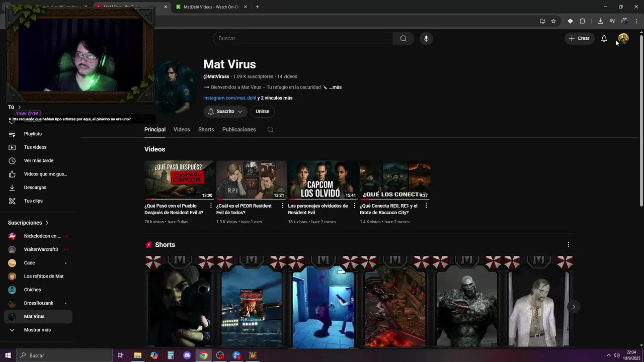
Task: Open the Warcraft III icon on the taskbar
Action: pos(253,355)
